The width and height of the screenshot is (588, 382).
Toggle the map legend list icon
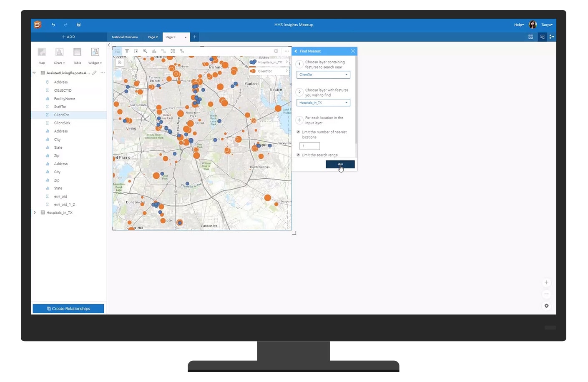coord(118,51)
